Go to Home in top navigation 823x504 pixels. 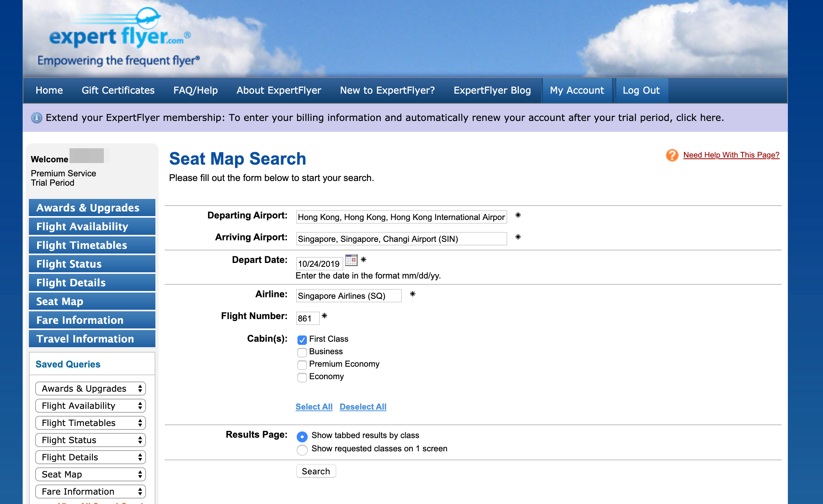(49, 91)
